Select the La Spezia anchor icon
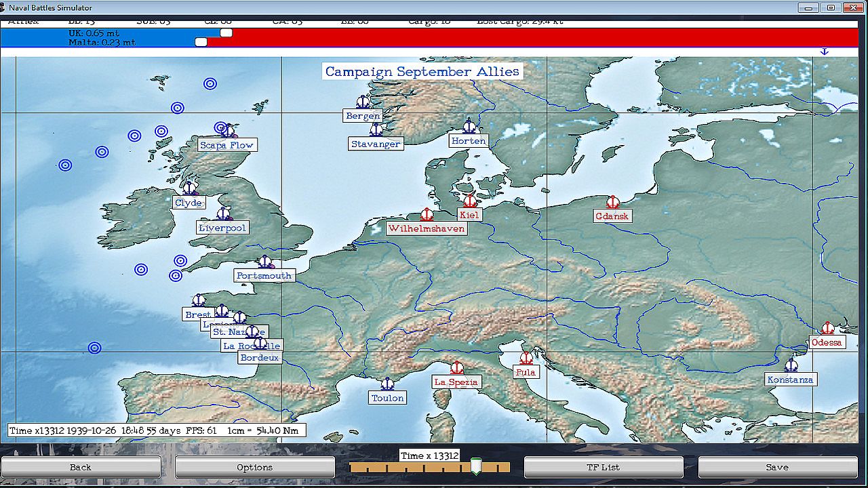868x488 pixels. click(457, 367)
